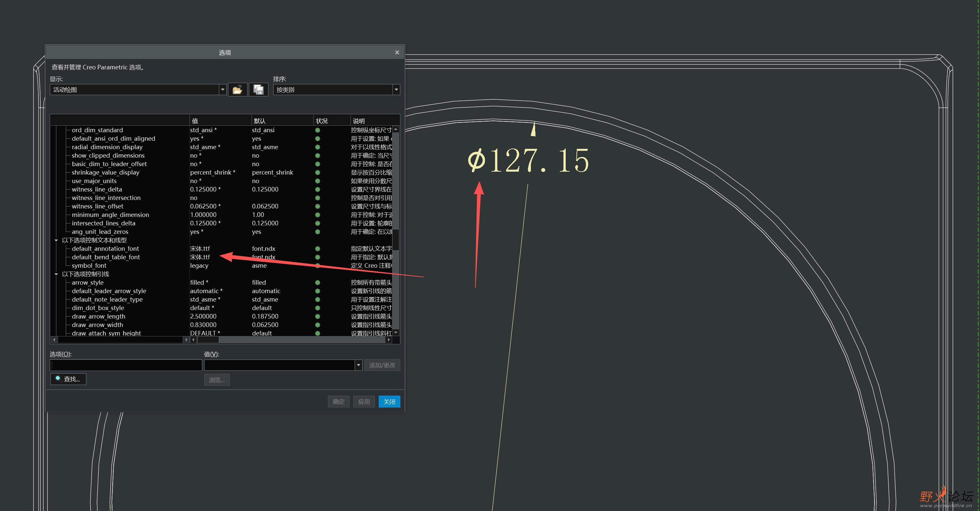Viewport: 980px width, 511px height.
Task: Click the 选项(O) text input field
Action: 126,365
